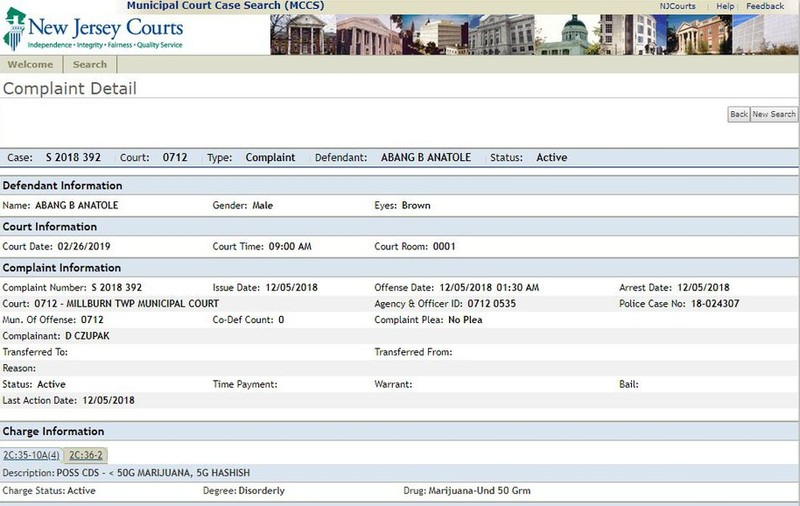The height and width of the screenshot is (506, 800).
Task: Follow the NJCourts link
Action: (x=677, y=6)
